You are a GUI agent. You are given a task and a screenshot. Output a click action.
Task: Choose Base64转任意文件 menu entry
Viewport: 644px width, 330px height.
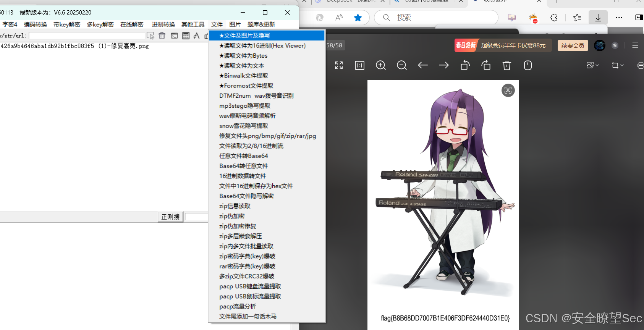[x=267, y=166]
